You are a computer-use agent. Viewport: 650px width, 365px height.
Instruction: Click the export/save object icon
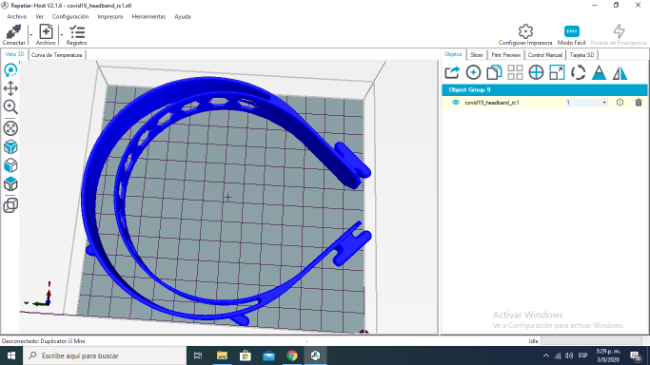[x=452, y=73]
